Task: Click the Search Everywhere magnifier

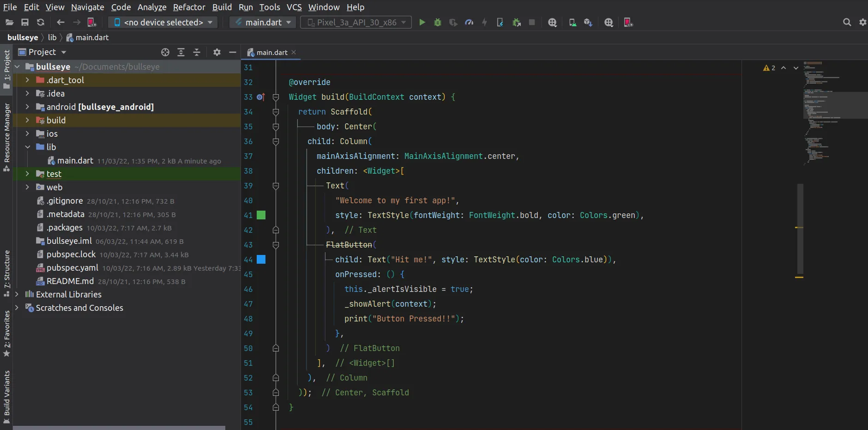Action: click(x=847, y=22)
